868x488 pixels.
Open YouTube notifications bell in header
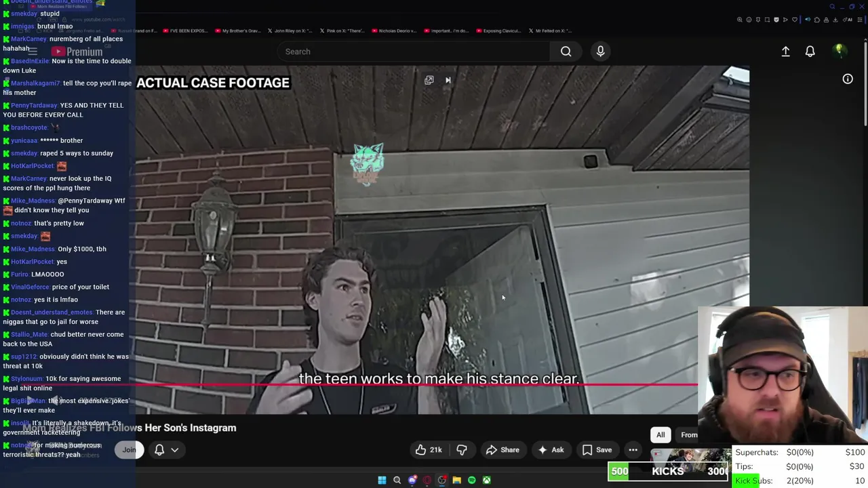coord(810,52)
